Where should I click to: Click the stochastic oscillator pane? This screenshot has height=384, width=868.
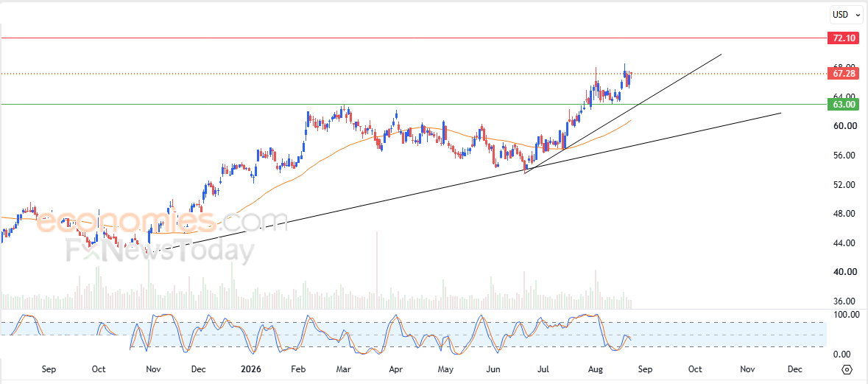click(x=413, y=335)
